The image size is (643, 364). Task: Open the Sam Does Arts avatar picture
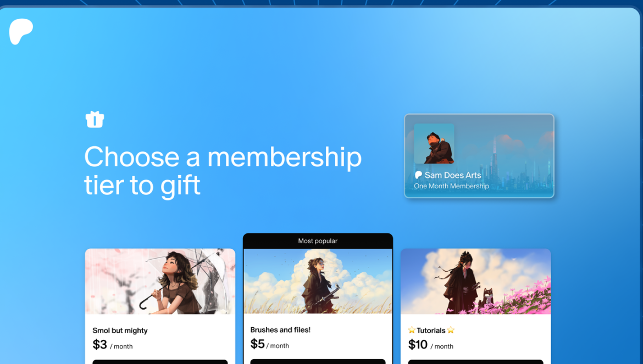click(434, 144)
